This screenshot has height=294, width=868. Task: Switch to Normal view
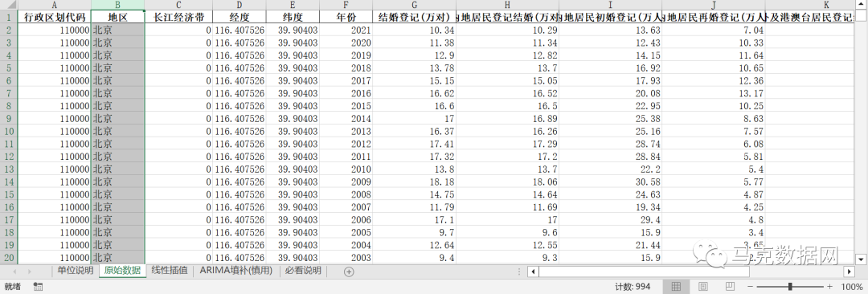676,286
